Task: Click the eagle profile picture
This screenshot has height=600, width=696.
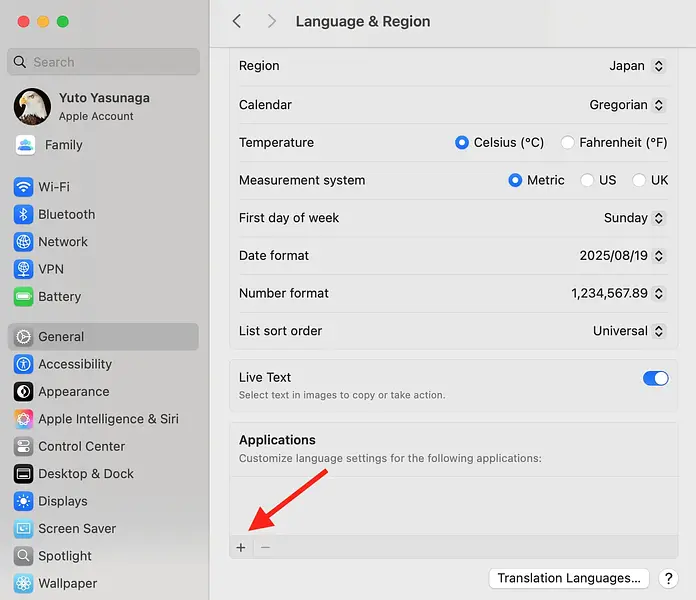Action: point(32,107)
